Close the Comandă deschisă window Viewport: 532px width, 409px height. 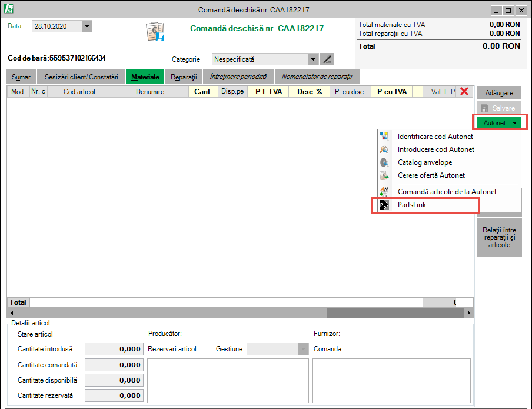coord(521,11)
